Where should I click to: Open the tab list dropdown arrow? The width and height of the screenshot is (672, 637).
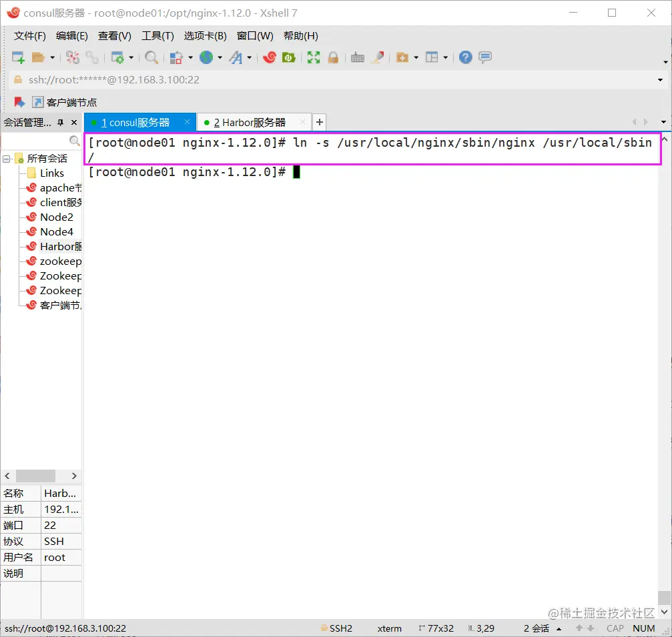663,122
